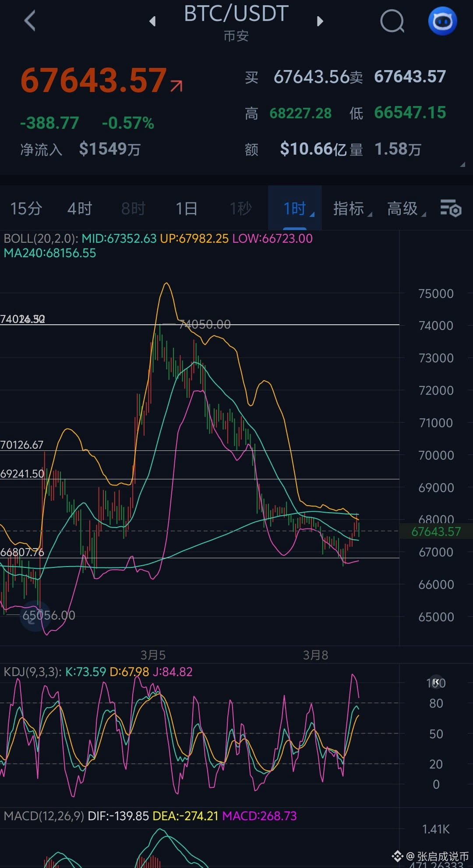
Task: Tap the -0.57% change percentage
Action: [x=128, y=123]
